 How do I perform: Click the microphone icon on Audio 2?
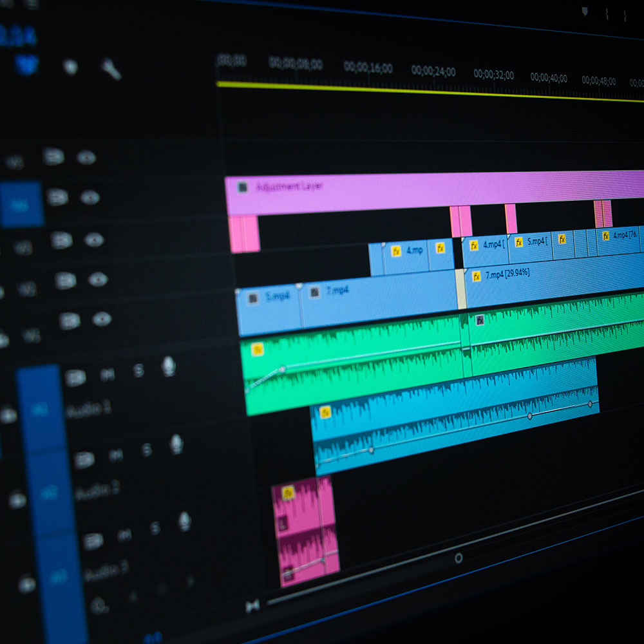click(x=176, y=443)
